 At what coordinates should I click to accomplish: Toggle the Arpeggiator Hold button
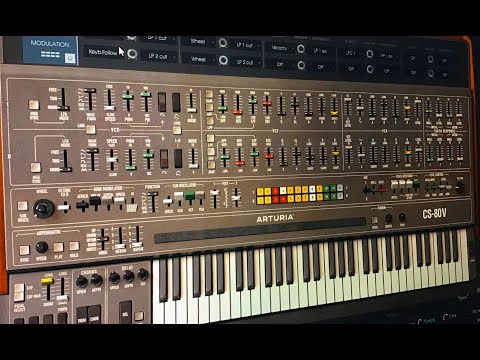pos(74,246)
